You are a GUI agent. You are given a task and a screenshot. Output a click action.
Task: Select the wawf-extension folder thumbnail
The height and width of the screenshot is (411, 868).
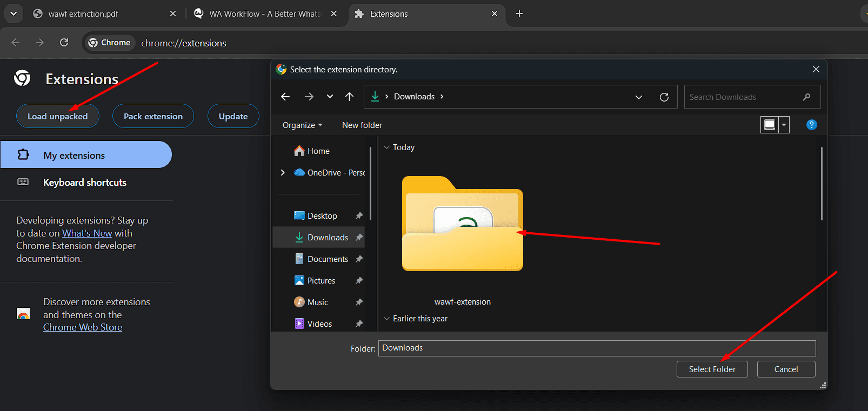coord(463,224)
